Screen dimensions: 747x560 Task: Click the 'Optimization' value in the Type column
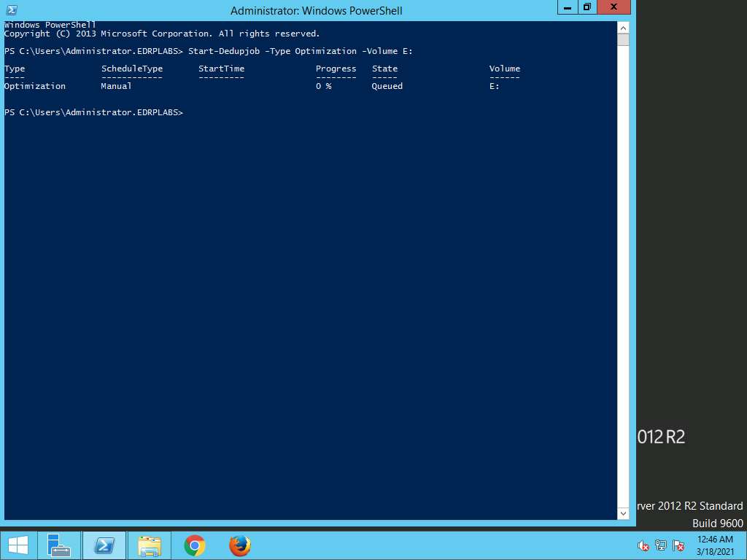35,86
